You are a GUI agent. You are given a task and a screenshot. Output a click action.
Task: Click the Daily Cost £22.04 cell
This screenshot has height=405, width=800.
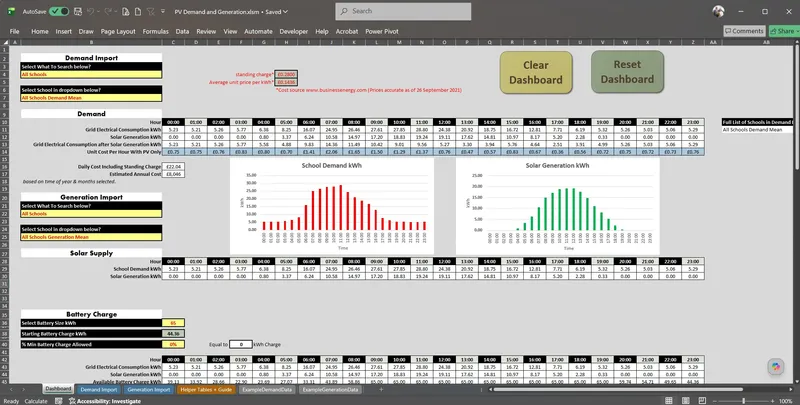click(x=173, y=167)
